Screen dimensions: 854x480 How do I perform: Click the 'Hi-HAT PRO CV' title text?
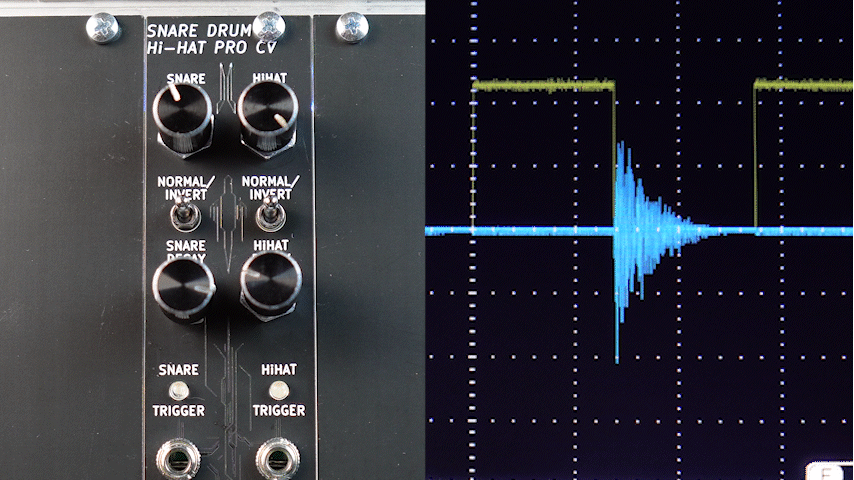211,48
